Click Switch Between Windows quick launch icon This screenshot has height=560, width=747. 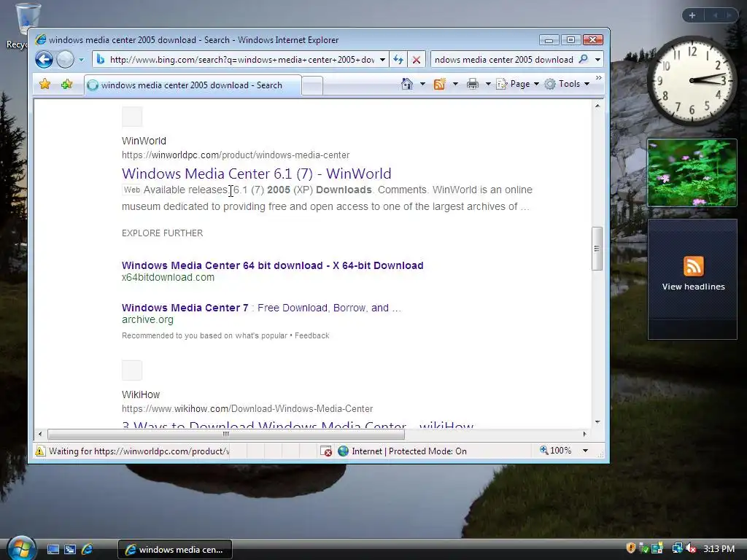(70, 550)
